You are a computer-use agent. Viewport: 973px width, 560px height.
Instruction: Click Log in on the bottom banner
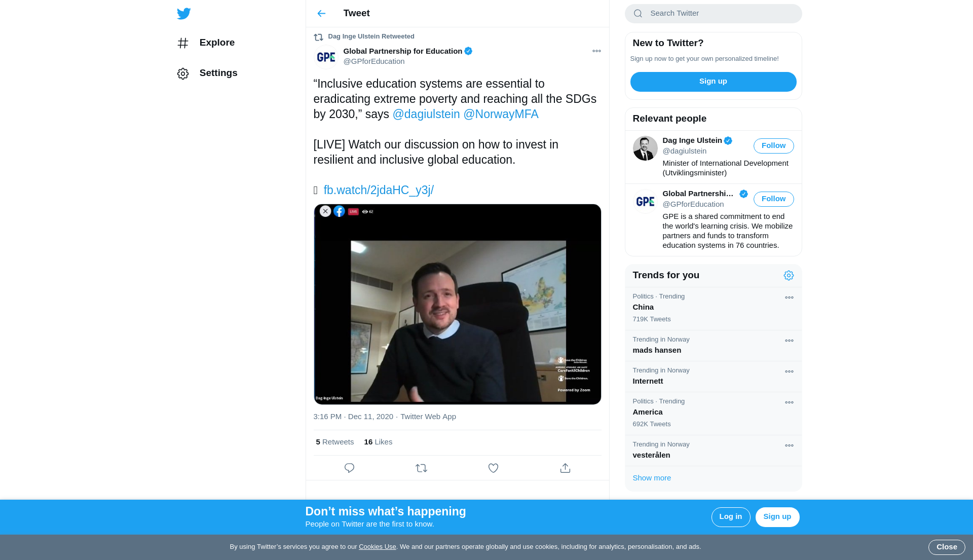(730, 517)
